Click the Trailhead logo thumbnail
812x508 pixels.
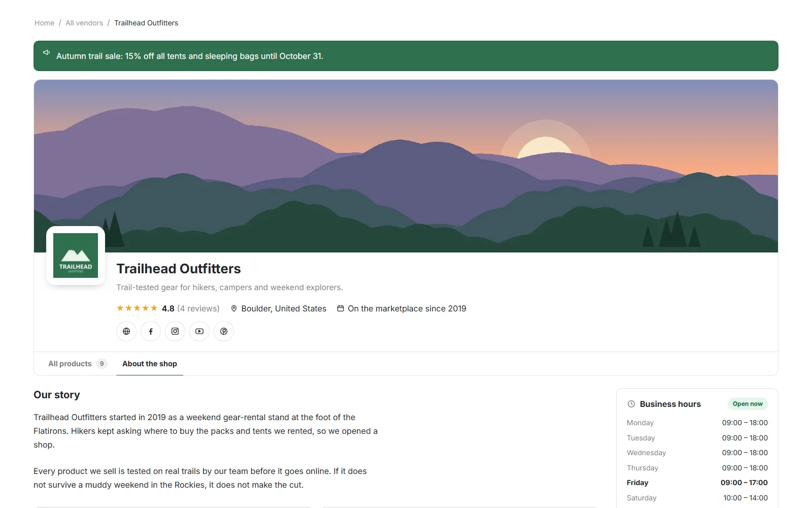[76, 256]
